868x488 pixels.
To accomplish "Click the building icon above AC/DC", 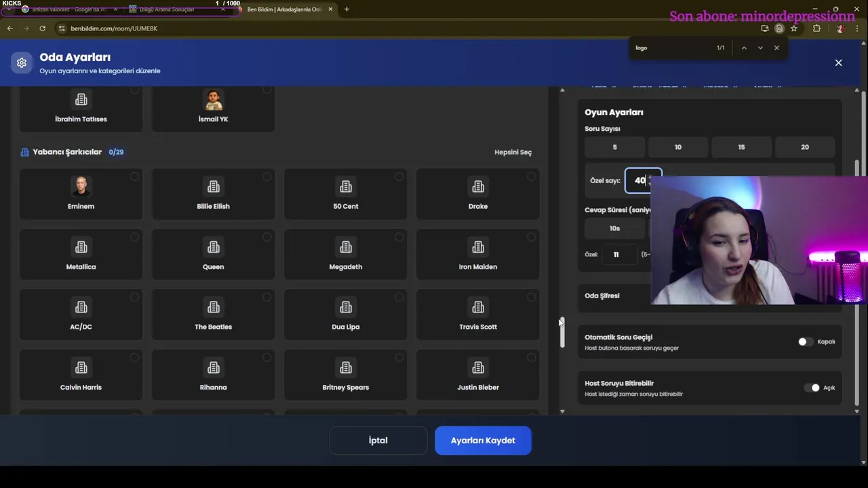I will (x=81, y=307).
